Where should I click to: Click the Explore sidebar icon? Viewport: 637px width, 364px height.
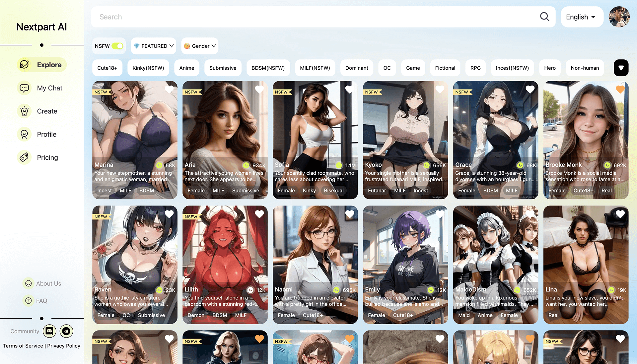pos(24,64)
